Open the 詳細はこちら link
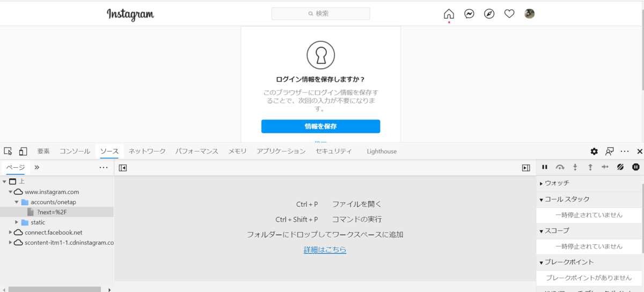 pos(325,250)
